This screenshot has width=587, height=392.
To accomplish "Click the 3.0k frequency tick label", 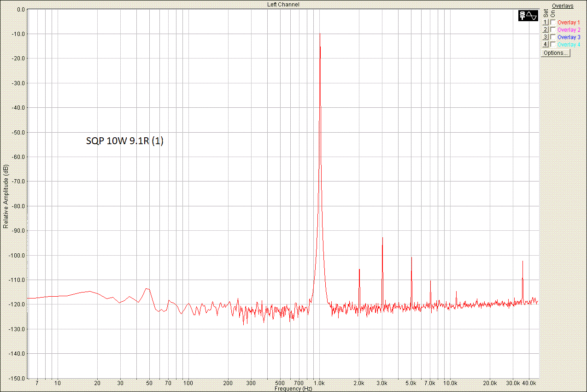I will click(382, 383).
